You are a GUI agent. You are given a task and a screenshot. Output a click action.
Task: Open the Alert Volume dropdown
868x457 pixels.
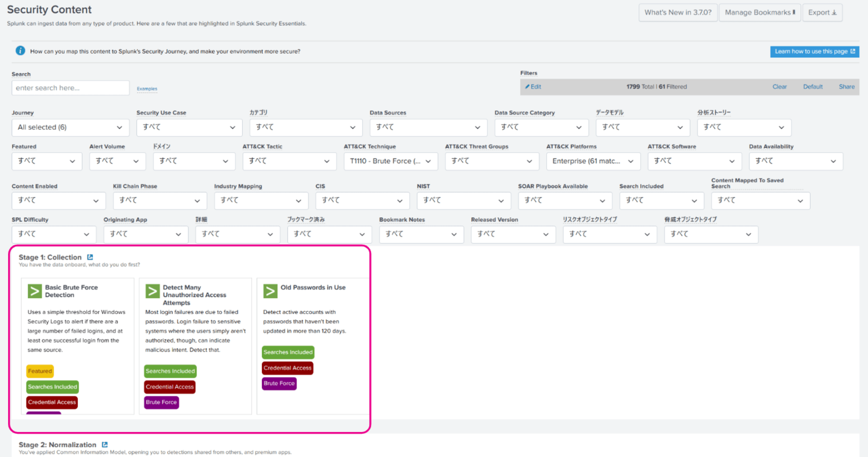pos(118,161)
